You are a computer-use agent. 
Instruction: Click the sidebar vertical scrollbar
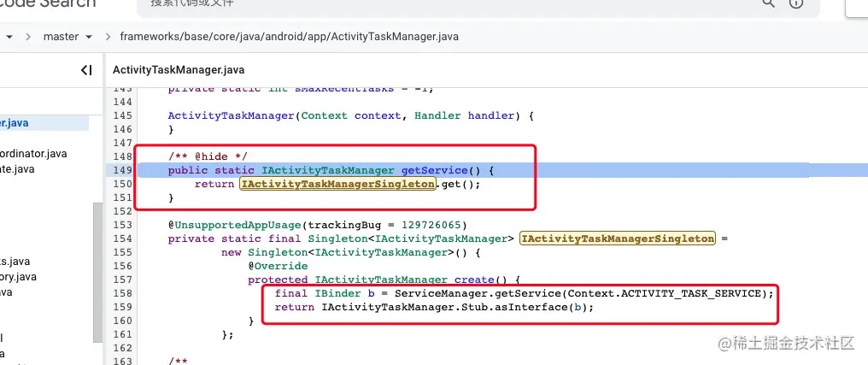(x=98, y=271)
